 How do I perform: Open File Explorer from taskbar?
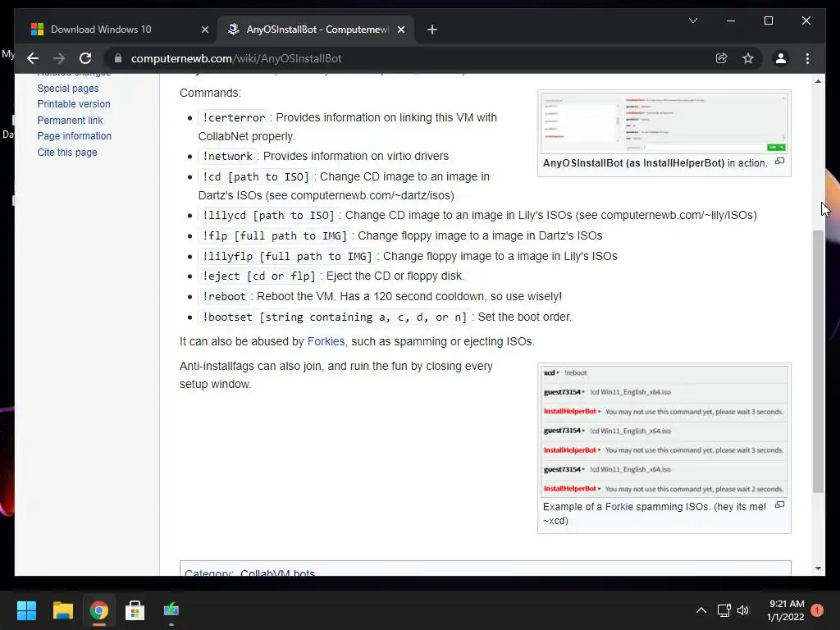(62, 610)
